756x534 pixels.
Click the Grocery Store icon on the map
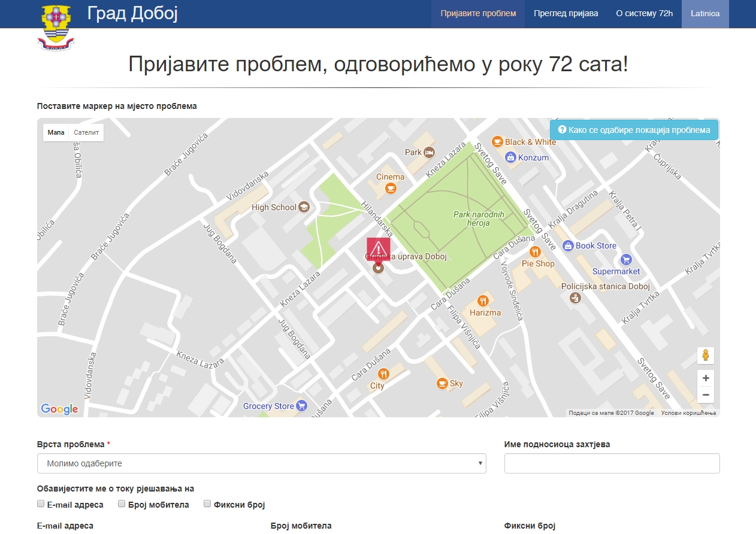[x=302, y=405]
